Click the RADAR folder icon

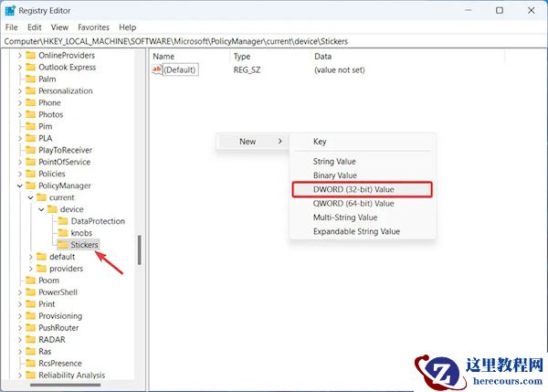pyautogui.click(x=31, y=340)
